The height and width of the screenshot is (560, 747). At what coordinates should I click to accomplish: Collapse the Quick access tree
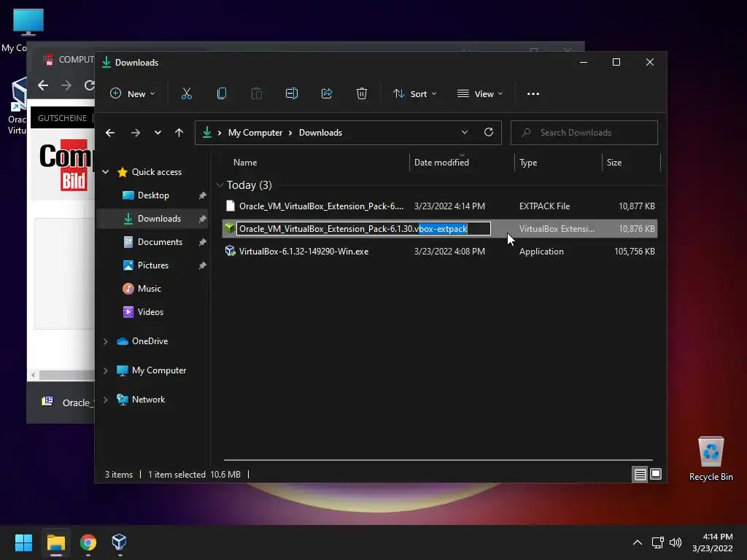click(105, 172)
